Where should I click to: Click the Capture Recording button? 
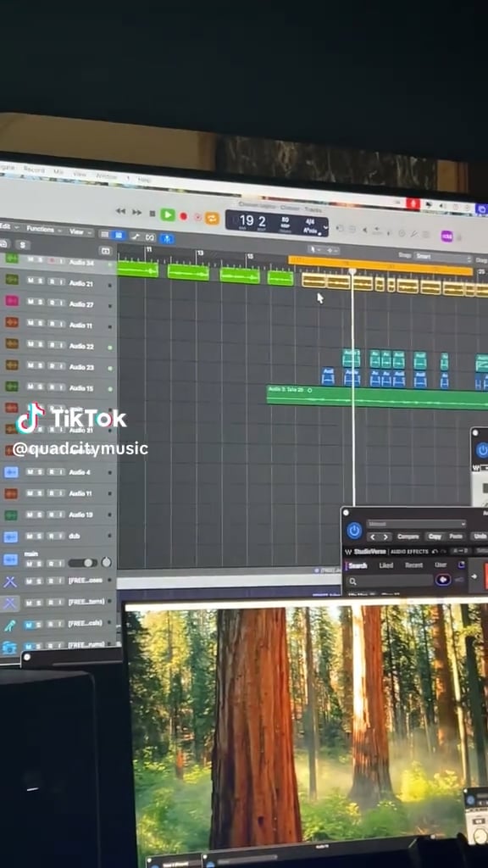tap(197, 218)
